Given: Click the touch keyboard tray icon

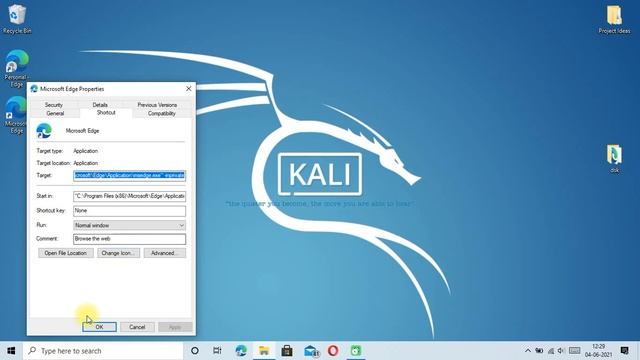Looking at the screenshot, I should [575, 351].
